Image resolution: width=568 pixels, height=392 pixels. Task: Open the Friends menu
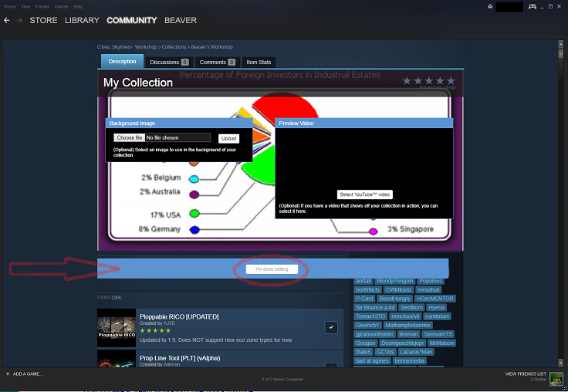point(42,6)
